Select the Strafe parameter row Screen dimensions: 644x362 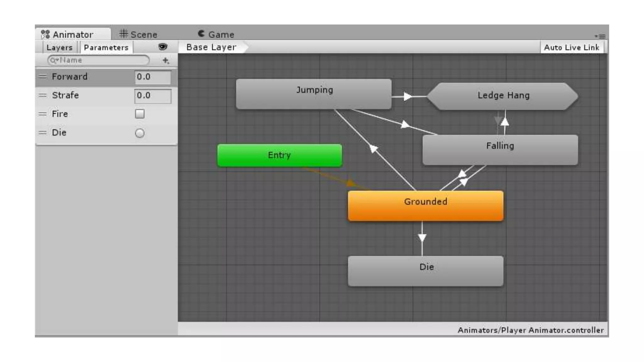tap(106, 96)
